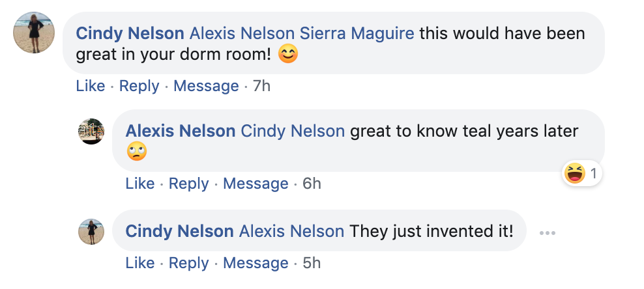Screen dimensions: 644x289
Task: Message Cindy from the first comment
Action: tap(206, 86)
